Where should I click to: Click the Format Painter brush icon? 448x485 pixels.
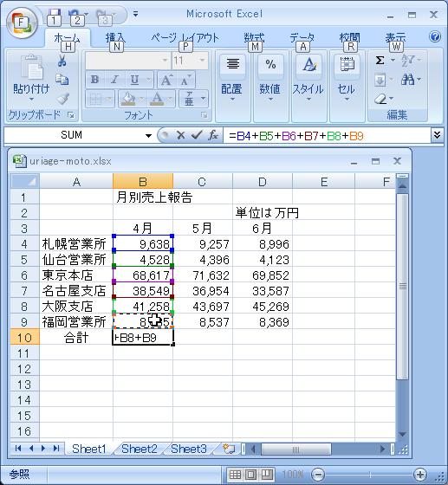point(62,99)
